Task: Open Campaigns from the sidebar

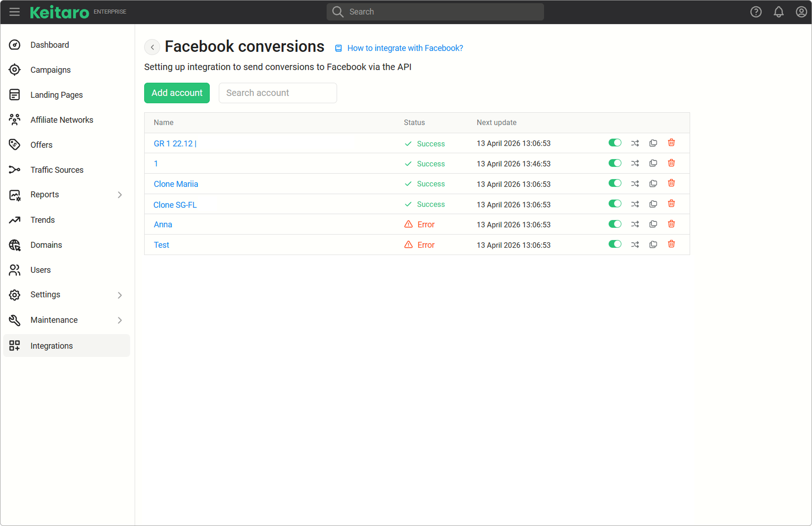Action: (x=50, y=70)
